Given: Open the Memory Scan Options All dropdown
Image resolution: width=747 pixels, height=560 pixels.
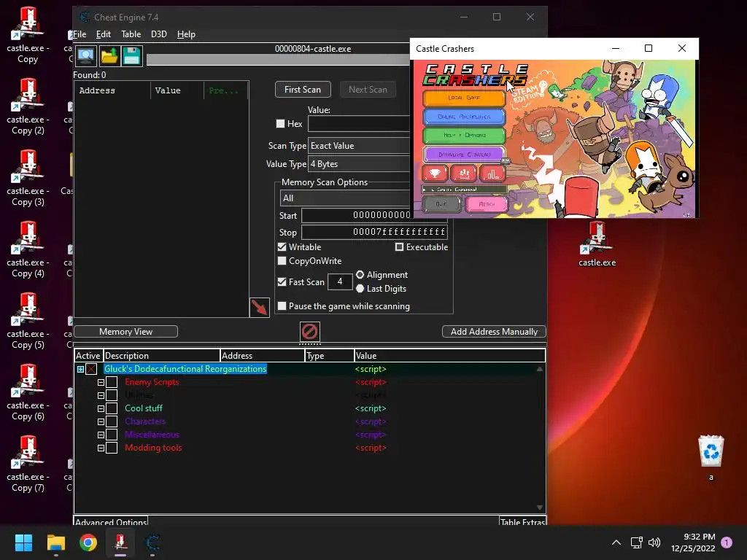Looking at the screenshot, I should click(x=345, y=198).
